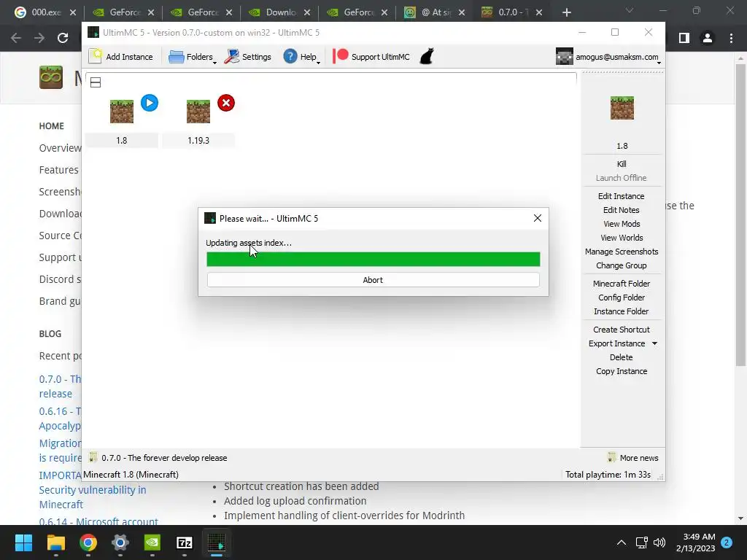
Task: Click Delete in the instance sidebar
Action: (622, 357)
